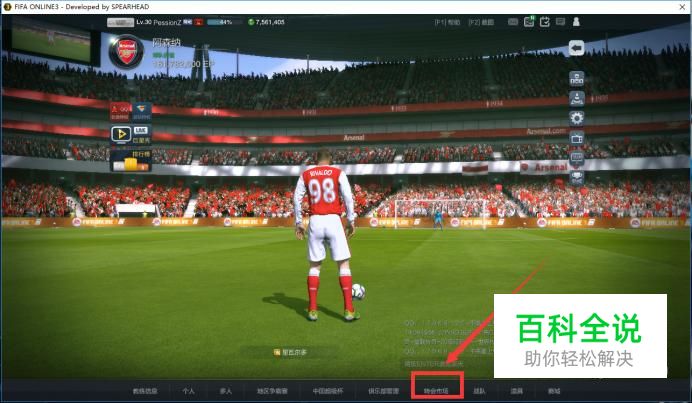Open the chat message icon in the top bar

560,22
